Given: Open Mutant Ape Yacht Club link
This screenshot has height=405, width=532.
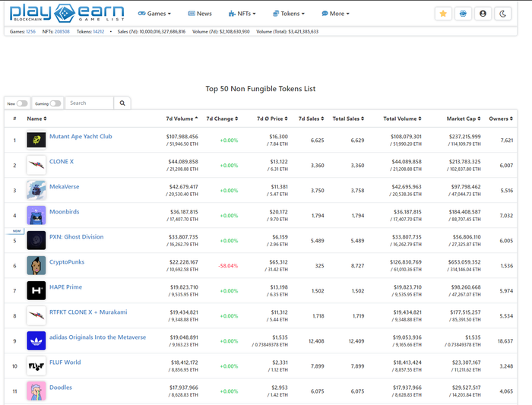Looking at the screenshot, I should 81,136.
